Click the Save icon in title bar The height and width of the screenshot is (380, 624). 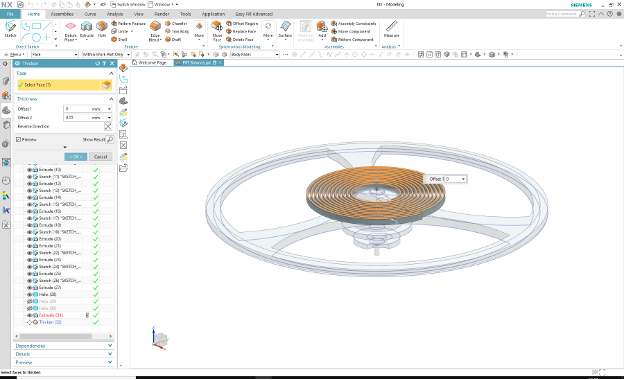[20, 4]
